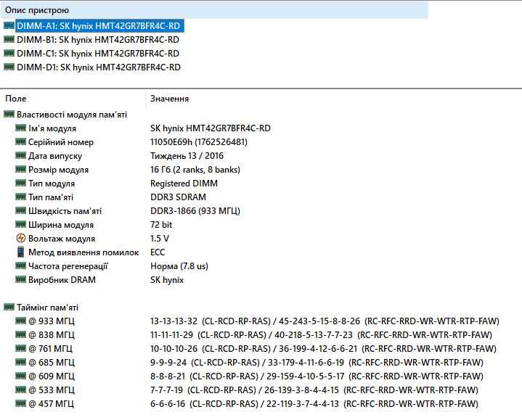
Task: Click the value '1.5 V'
Action: (x=160, y=239)
